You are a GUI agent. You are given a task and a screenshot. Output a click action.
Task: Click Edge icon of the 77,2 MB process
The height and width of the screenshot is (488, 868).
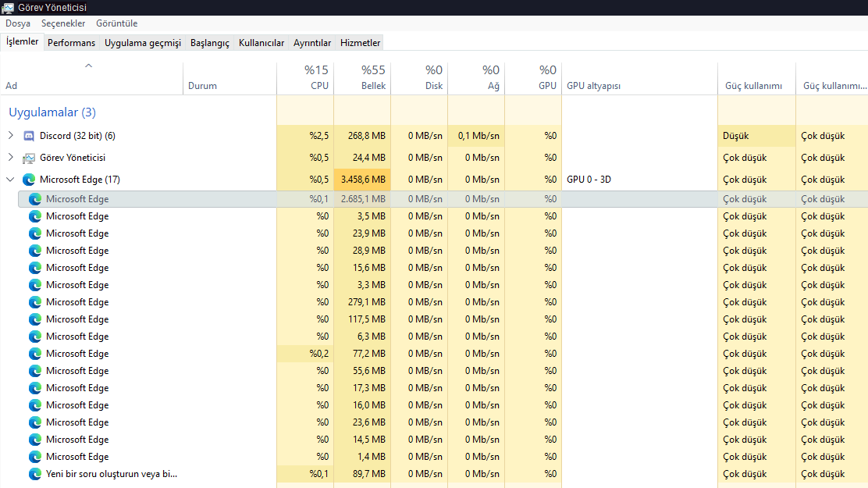point(35,354)
